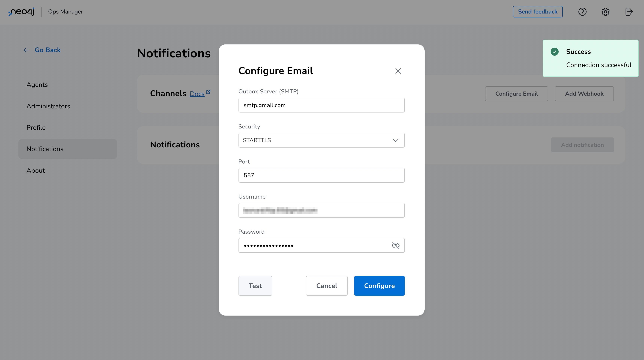Click the Configure save button
644x360 pixels.
coord(379,286)
